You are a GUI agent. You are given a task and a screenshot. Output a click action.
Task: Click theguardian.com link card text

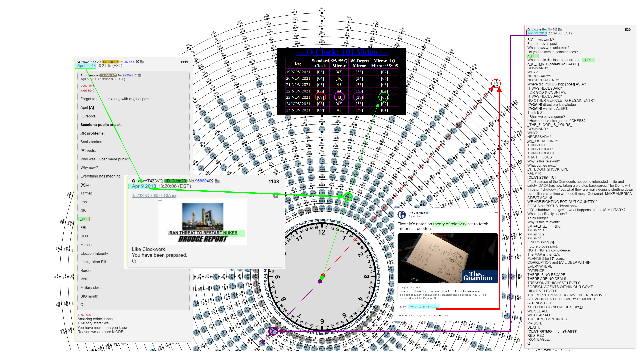tap(410, 287)
